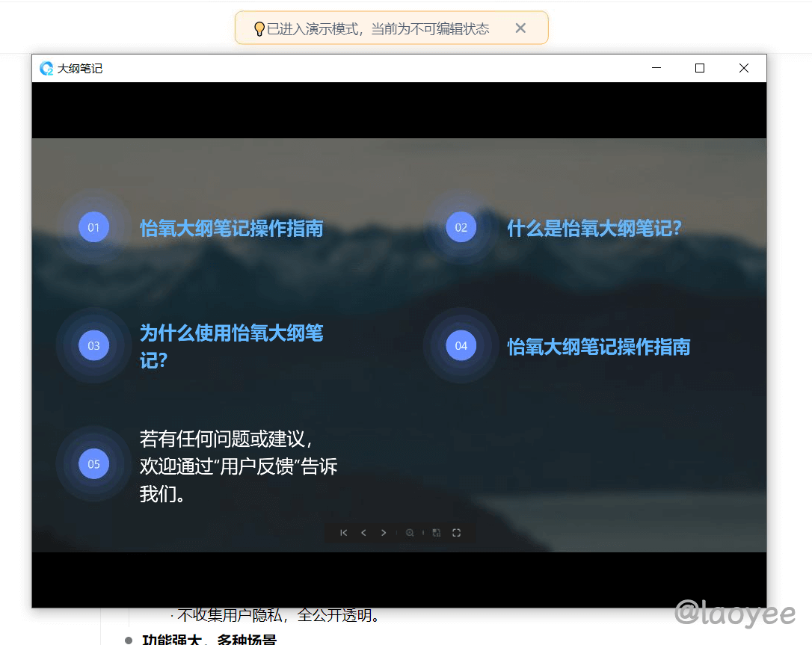This screenshot has width=812, height=645.
Task: Click the 用户反馈 feedback paragraph
Action: [238, 466]
